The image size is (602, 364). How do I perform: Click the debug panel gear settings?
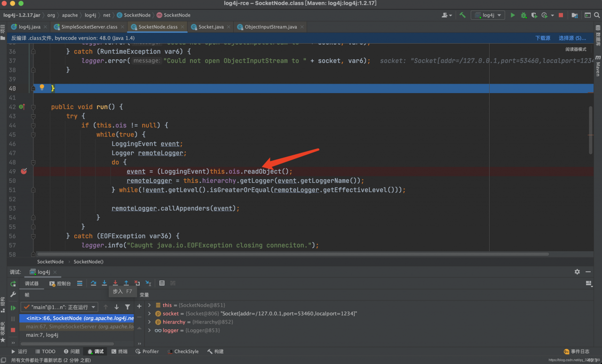coord(577,272)
